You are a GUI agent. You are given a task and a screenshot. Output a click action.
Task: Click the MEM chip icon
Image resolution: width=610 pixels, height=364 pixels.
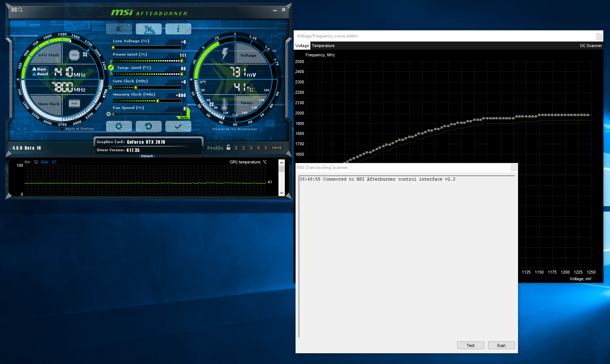coord(75,103)
